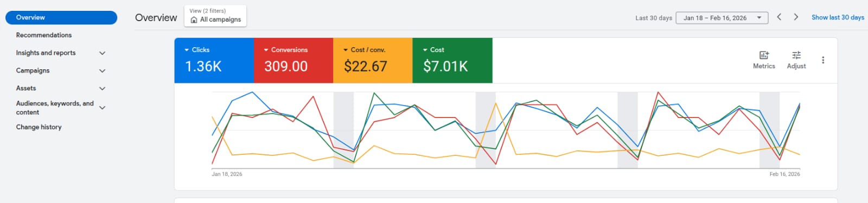Open the Cost / conv. metric dropdown
Screen dimensions: 868x203
coord(346,50)
